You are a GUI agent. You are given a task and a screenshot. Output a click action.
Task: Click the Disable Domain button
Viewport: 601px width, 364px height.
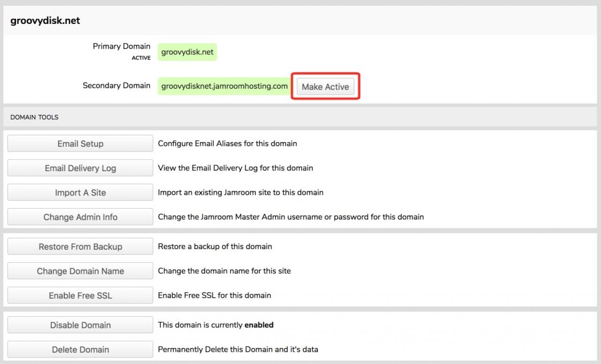[80, 325]
